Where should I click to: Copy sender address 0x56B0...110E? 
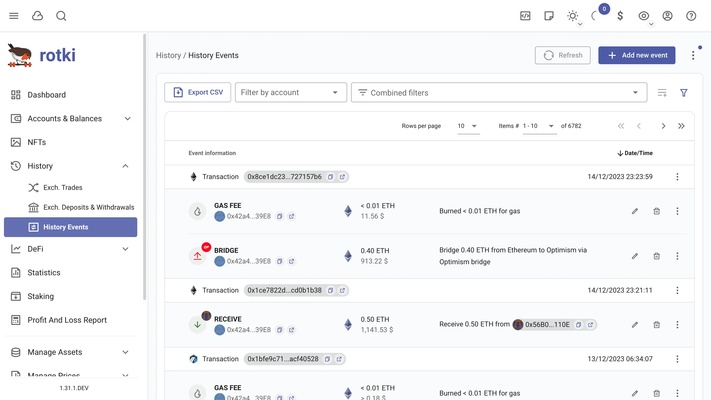[x=579, y=325]
